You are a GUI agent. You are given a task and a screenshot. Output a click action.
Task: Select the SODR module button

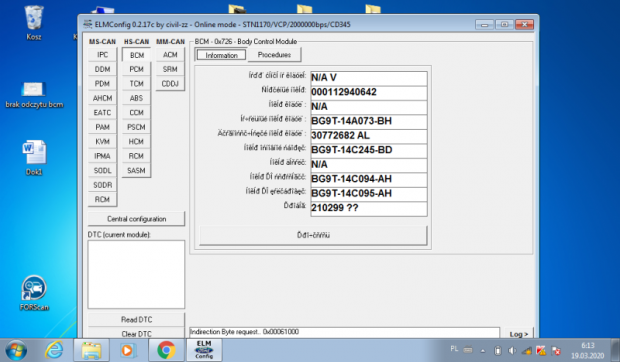(102, 185)
